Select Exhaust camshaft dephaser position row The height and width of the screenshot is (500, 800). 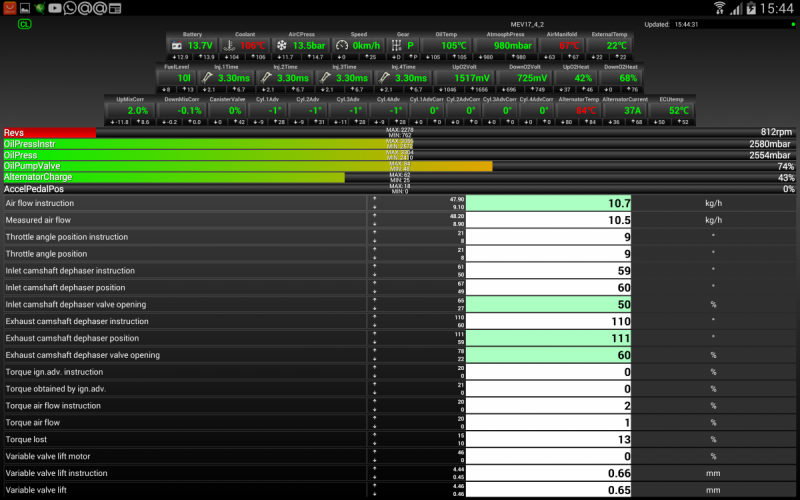(185, 338)
